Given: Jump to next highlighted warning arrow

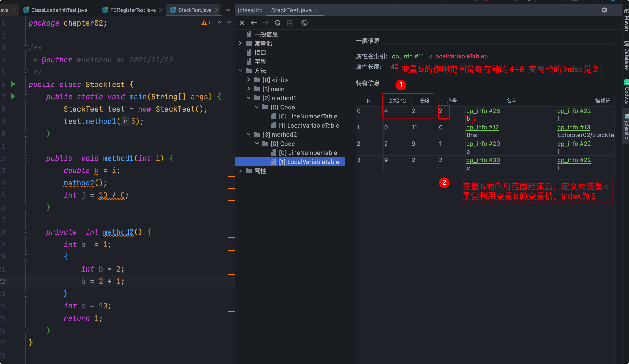Looking at the screenshot, I should [x=229, y=23].
